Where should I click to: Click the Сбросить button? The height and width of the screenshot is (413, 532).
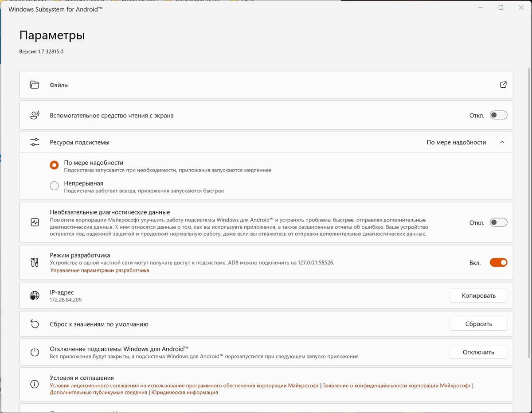click(x=478, y=324)
